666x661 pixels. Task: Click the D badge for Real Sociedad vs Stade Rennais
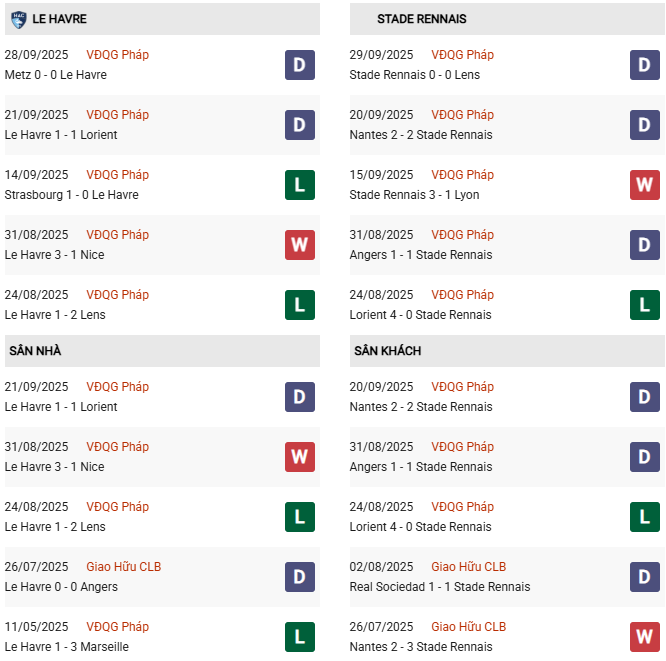coord(645,577)
